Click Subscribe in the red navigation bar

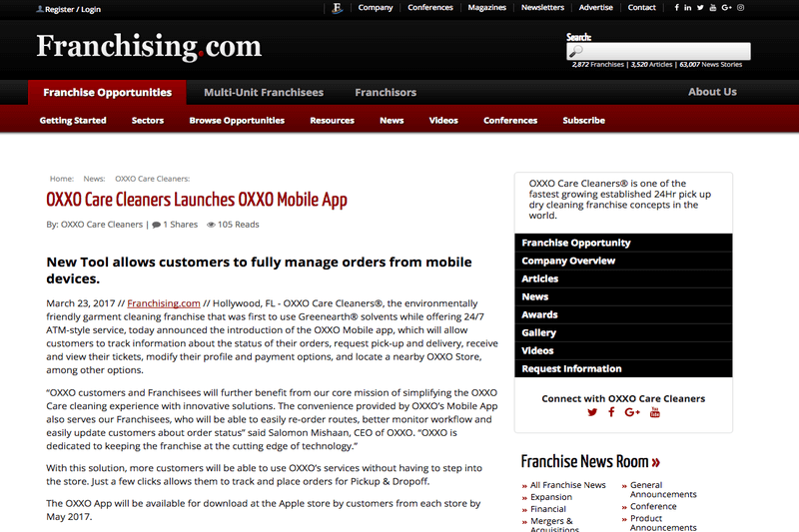point(584,121)
